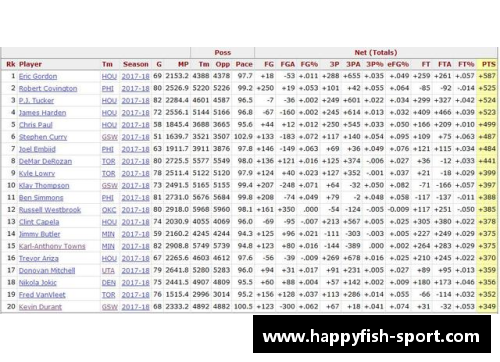Screen dimensions: 500x362
Task: Open Stephen Curry player link
Action: pos(43,137)
